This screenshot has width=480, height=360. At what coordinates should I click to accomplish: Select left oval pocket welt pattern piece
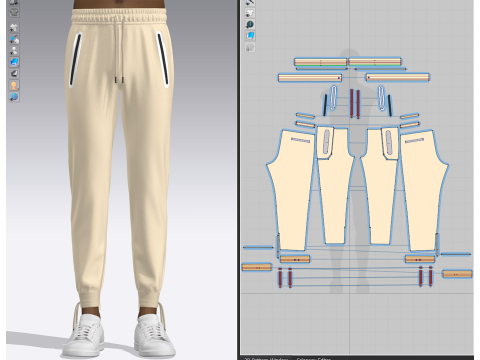(333, 98)
